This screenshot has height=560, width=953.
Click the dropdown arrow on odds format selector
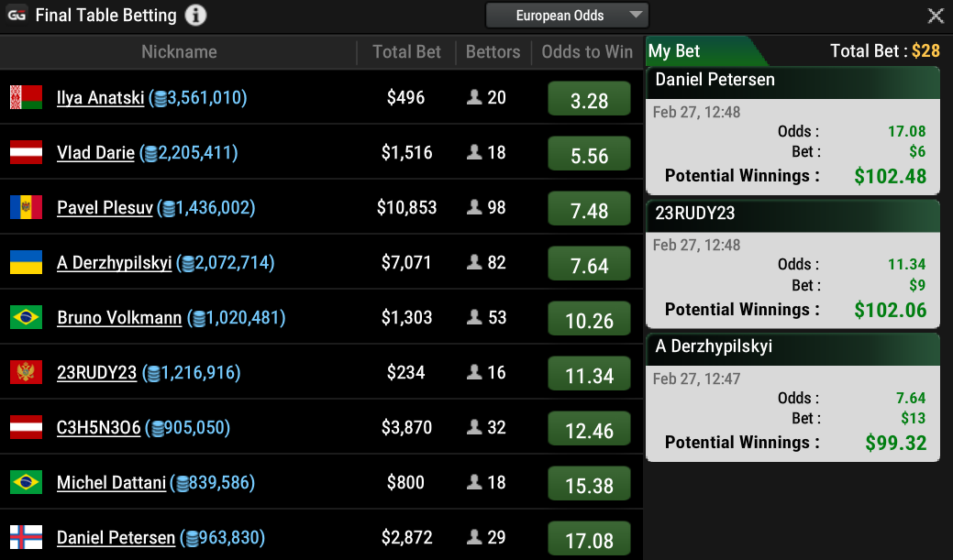pos(636,16)
